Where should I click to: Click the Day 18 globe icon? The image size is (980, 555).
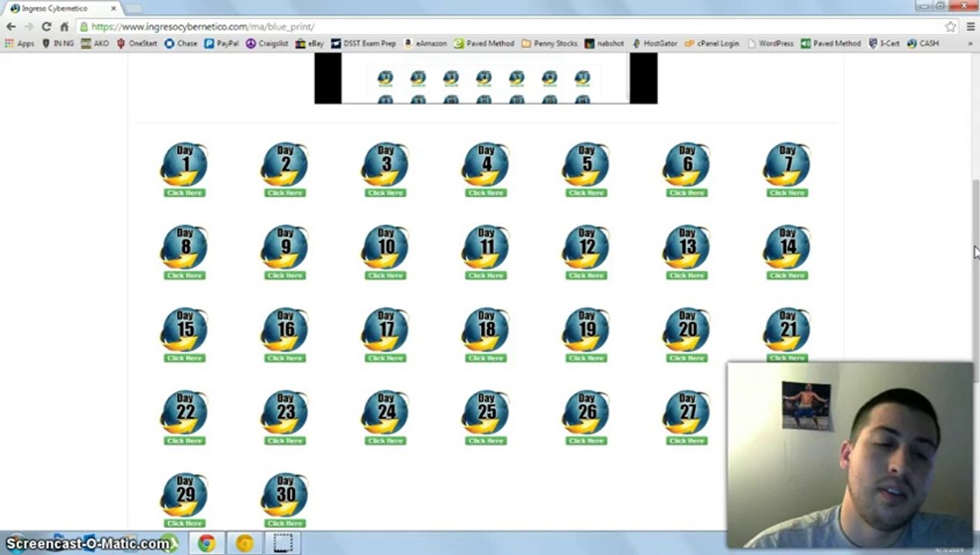click(x=486, y=329)
